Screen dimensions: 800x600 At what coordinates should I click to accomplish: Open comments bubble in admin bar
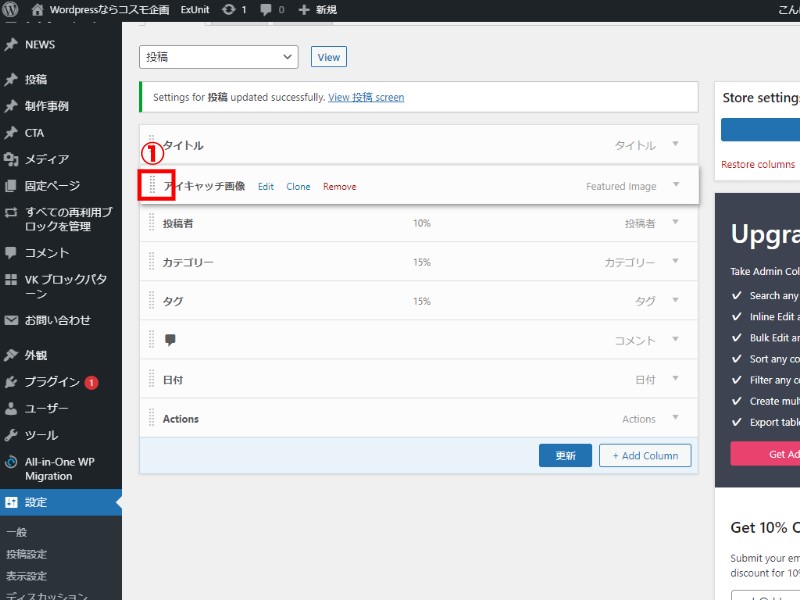(x=271, y=10)
